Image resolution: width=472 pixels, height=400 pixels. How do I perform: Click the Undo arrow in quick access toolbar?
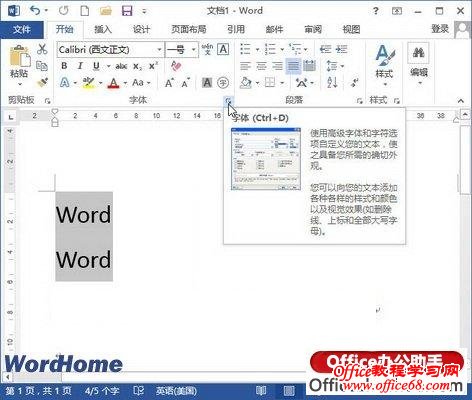(35, 11)
